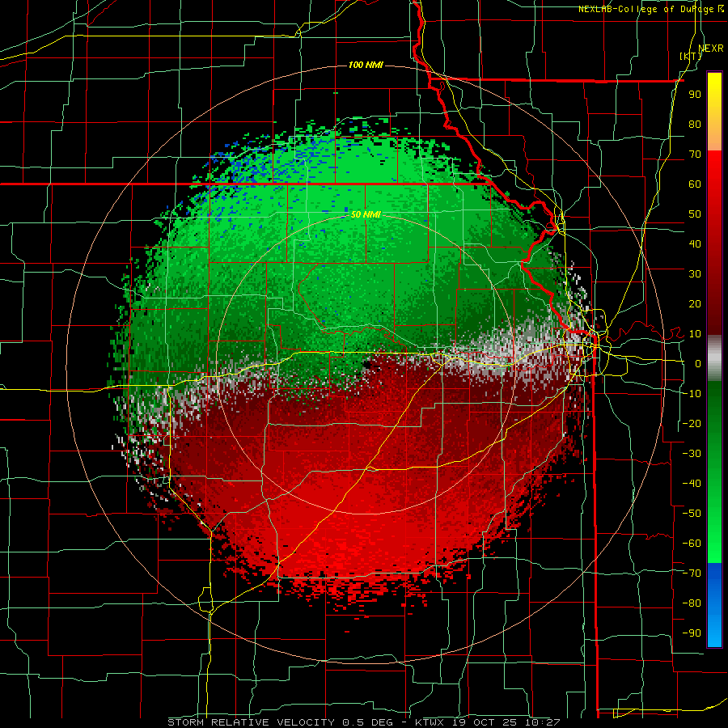Click the "NEXR" label above the scale
The width and height of the screenshot is (728, 728).
[x=711, y=48]
